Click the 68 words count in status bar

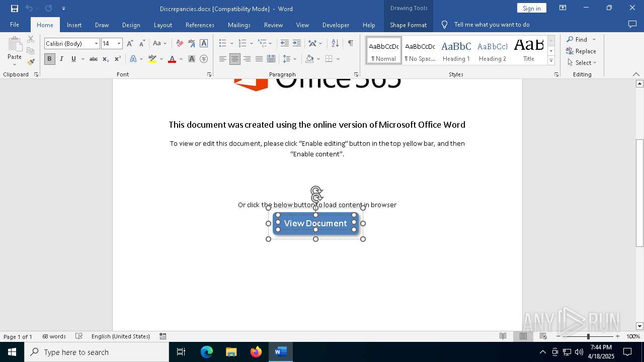tap(54, 336)
